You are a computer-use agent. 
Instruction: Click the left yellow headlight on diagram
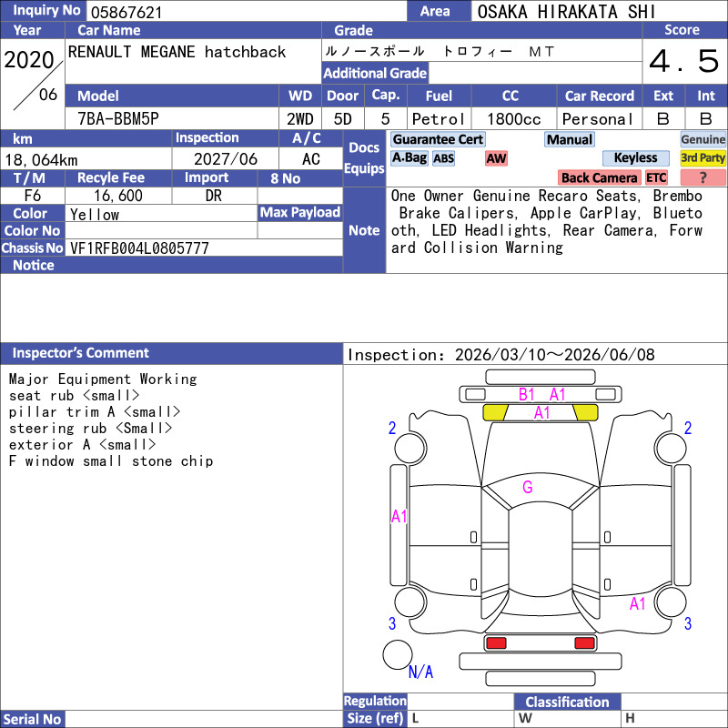(495, 412)
